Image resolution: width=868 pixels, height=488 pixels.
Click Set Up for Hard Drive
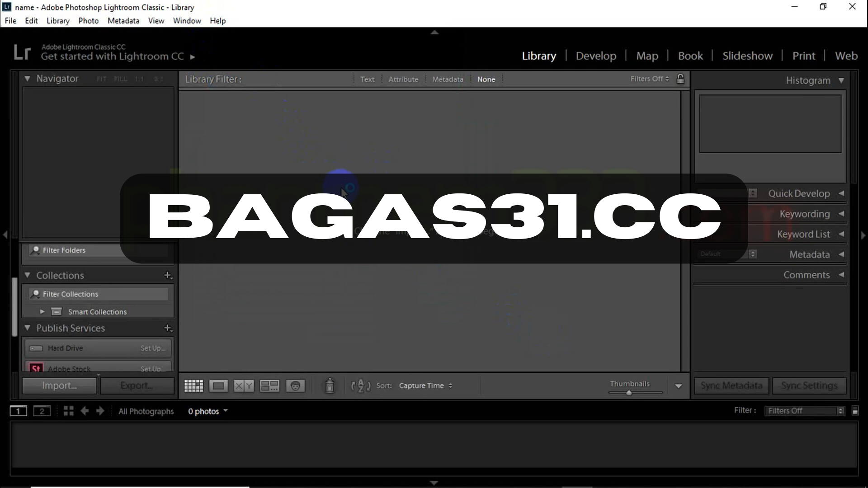(x=153, y=348)
